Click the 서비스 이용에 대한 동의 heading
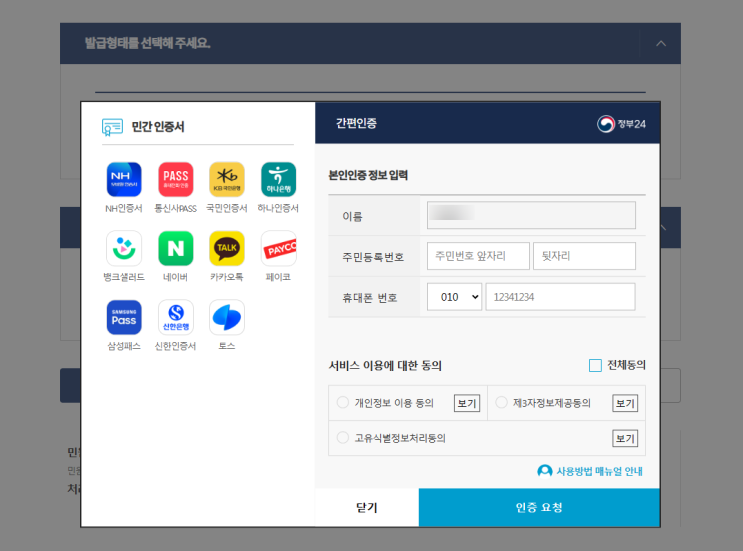The width and height of the screenshot is (743, 551). click(x=385, y=366)
